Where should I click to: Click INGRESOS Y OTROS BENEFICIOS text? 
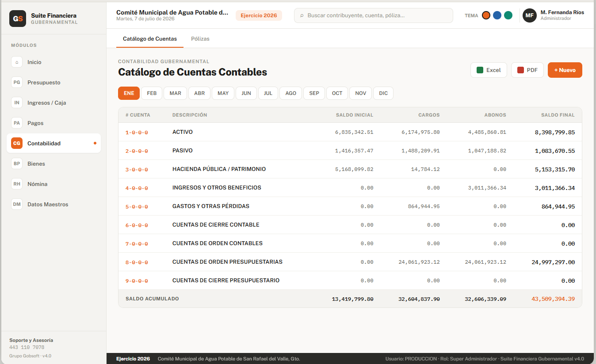[217, 188]
